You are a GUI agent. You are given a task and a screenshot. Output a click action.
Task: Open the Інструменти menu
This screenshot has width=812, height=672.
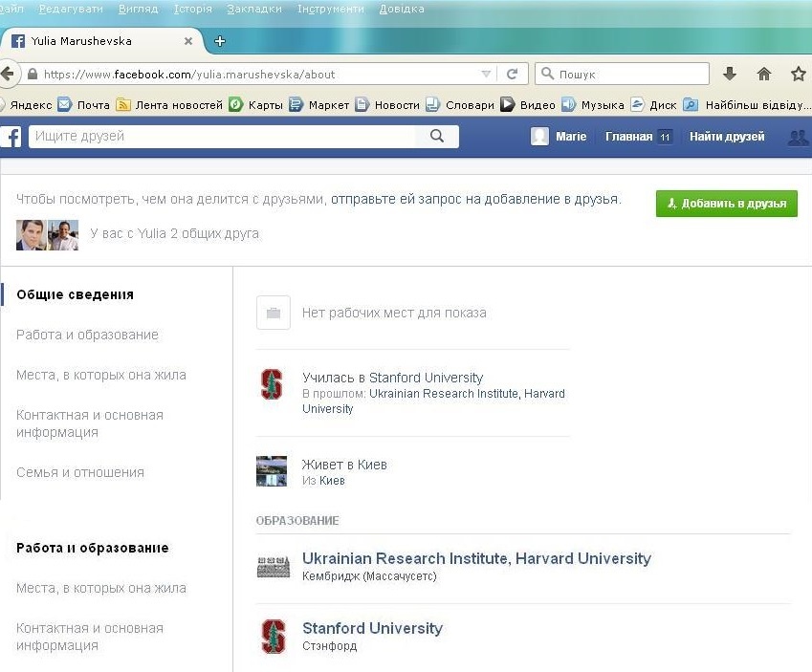pos(330,9)
